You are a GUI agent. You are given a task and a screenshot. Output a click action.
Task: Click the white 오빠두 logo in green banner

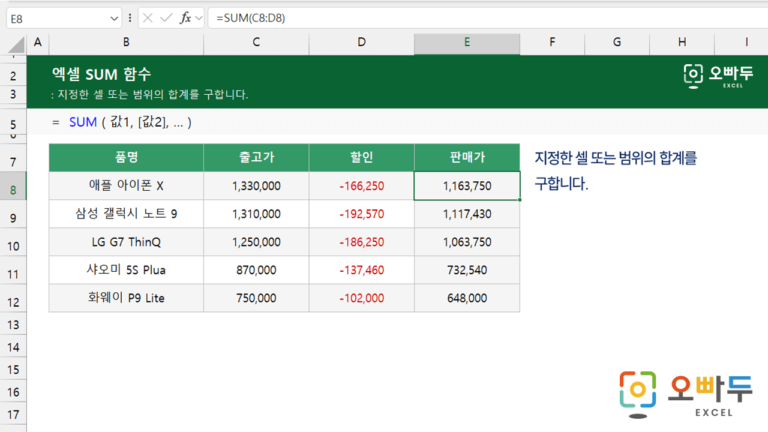point(718,76)
